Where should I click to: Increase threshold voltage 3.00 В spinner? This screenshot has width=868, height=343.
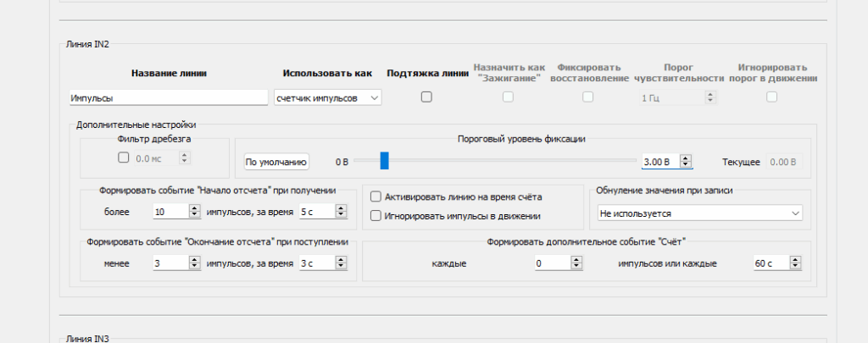[x=687, y=158]
